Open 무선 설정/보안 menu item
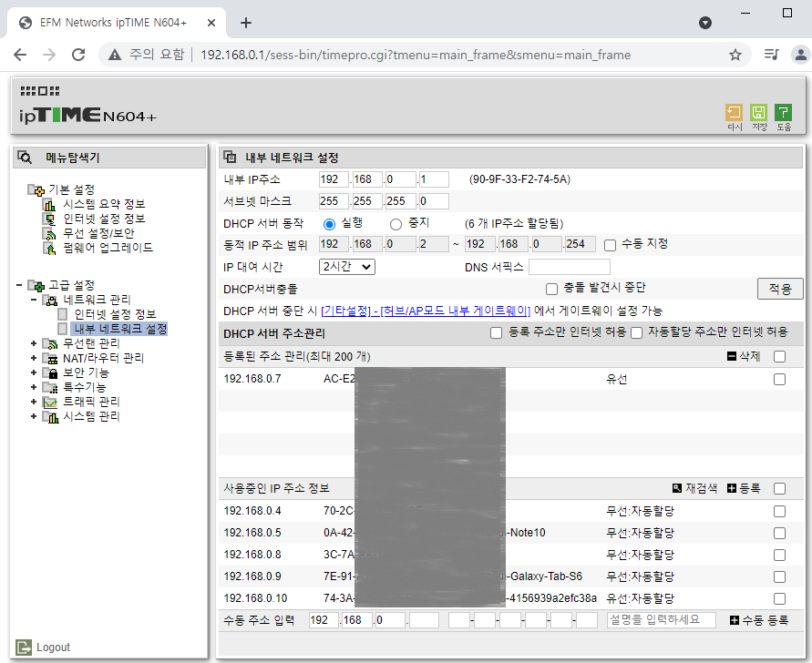Image resolution: width=812 pixels, height=663 pixels. point(98,233)
